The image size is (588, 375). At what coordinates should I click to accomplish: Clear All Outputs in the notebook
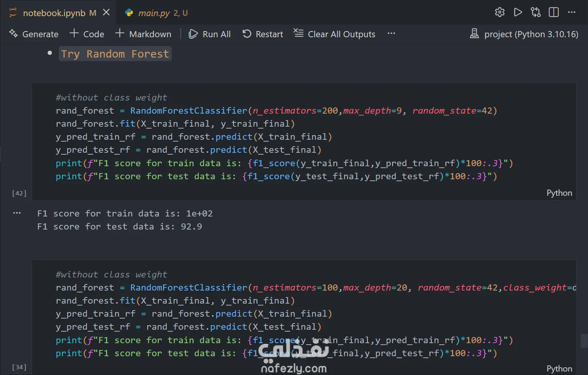click(x=334, y=34)
